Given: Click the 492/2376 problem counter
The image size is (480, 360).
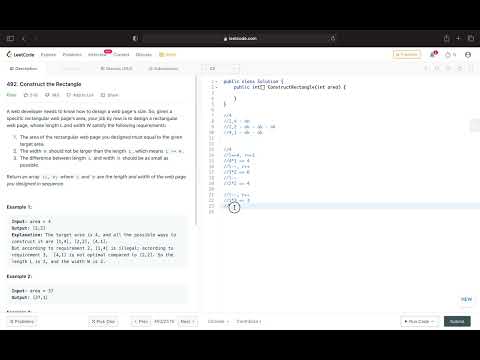Looking at the screenshot, I should coord(164,321).
